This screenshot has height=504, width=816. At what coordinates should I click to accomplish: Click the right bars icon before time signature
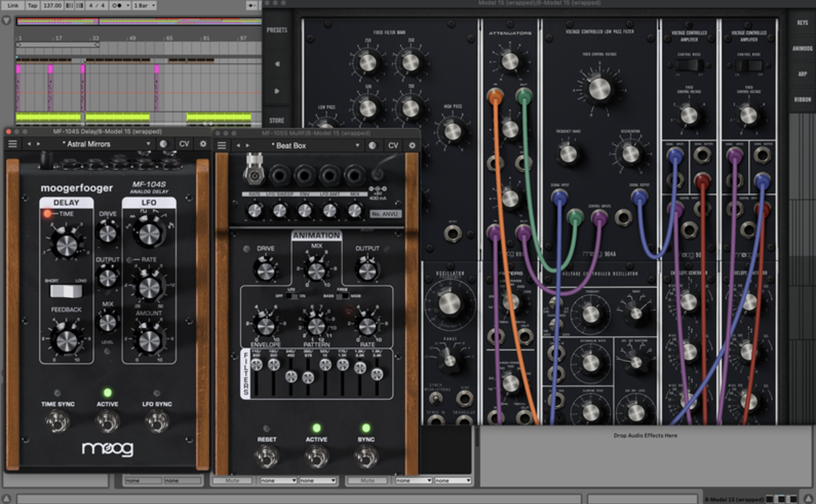tap(80, 6)
